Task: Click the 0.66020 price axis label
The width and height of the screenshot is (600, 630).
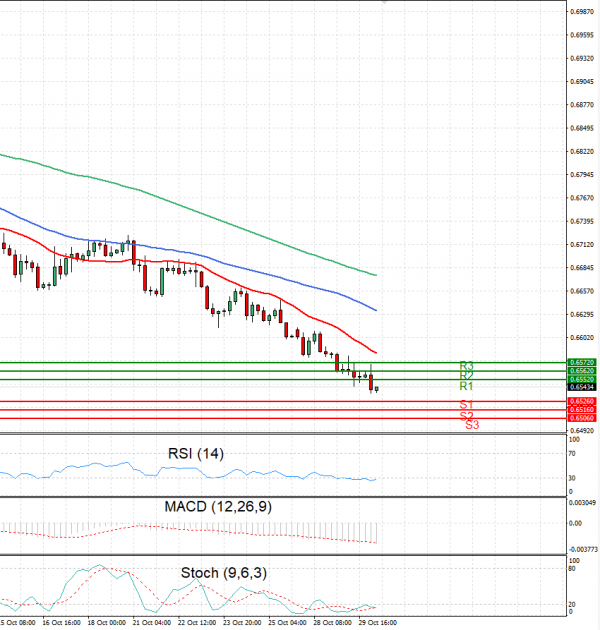Action: click(582, 338)
